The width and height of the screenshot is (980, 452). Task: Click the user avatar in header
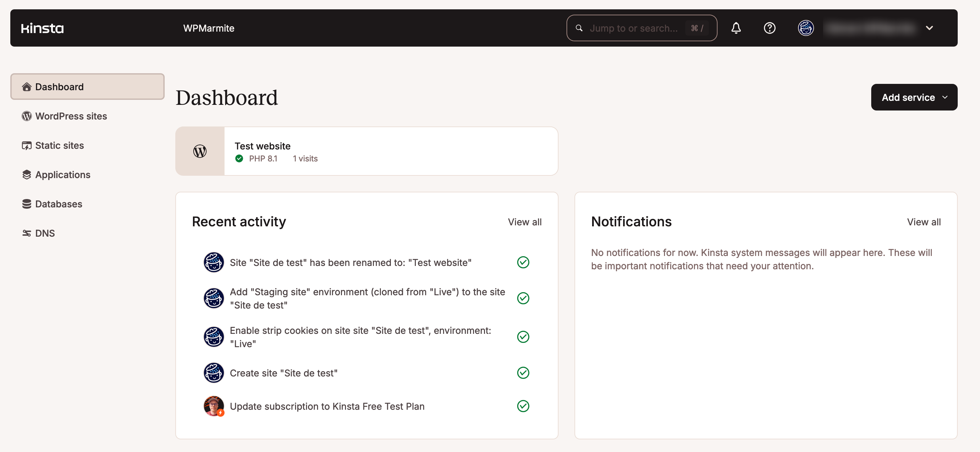[806, 28]
